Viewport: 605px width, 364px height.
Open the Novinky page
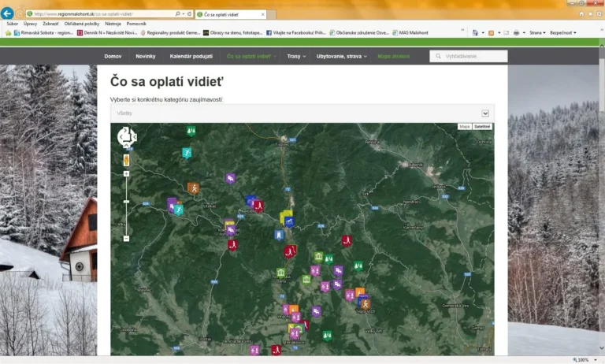click(146, 57)
